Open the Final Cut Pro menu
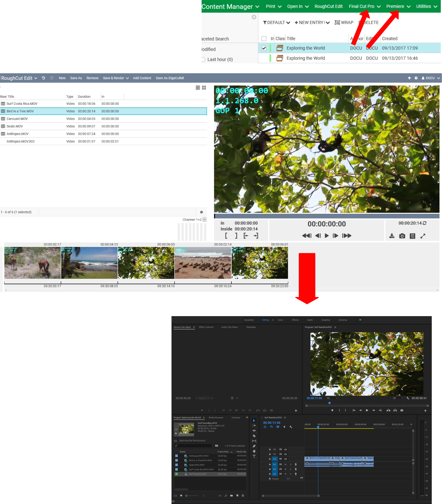The width and height of the screenshot is (442, 504). pos(364,6)
